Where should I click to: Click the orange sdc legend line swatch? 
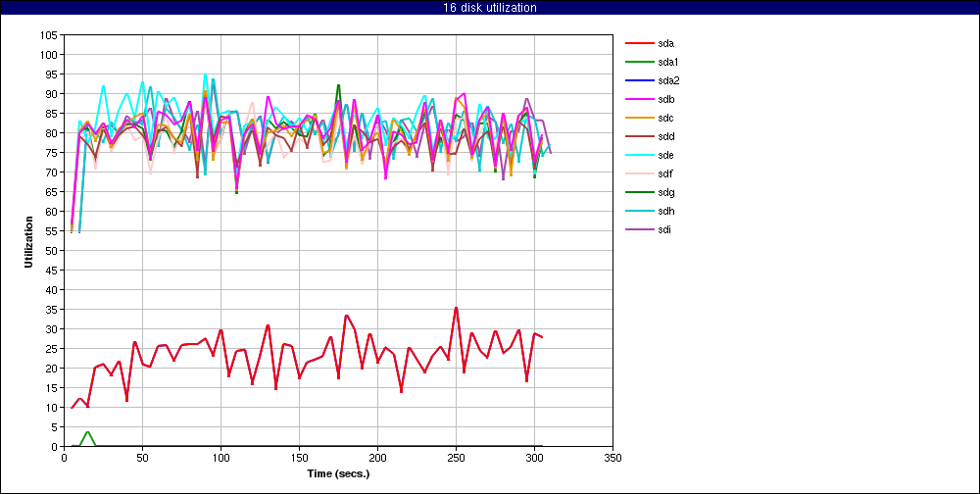point(638,119)
